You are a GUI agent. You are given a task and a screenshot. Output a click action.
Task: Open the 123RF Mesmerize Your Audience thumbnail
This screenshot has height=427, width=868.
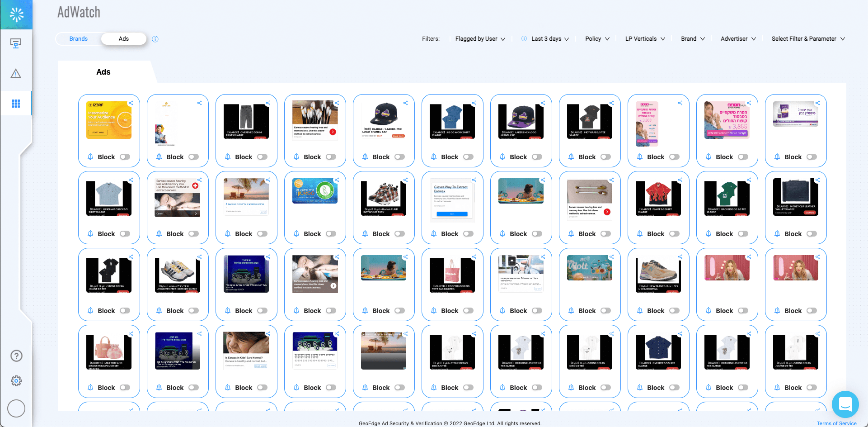(x=109, y=120)
